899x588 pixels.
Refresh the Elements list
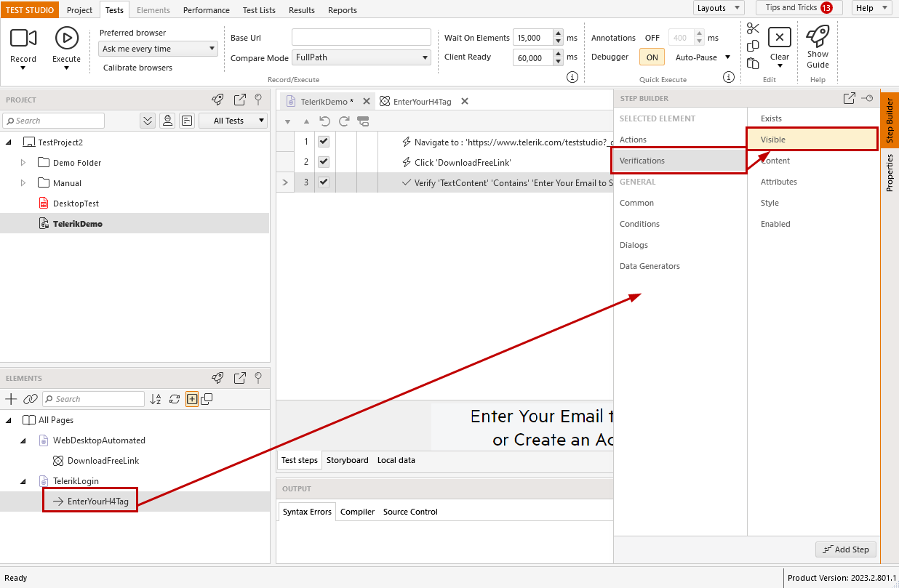click(x=174, y=399)
